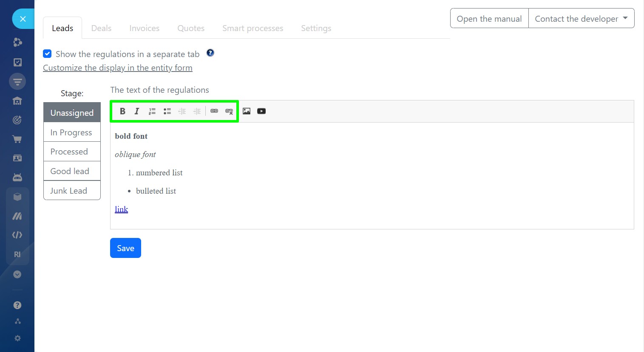
Task: Click the insert link icon
Action: tap(214, 111)
